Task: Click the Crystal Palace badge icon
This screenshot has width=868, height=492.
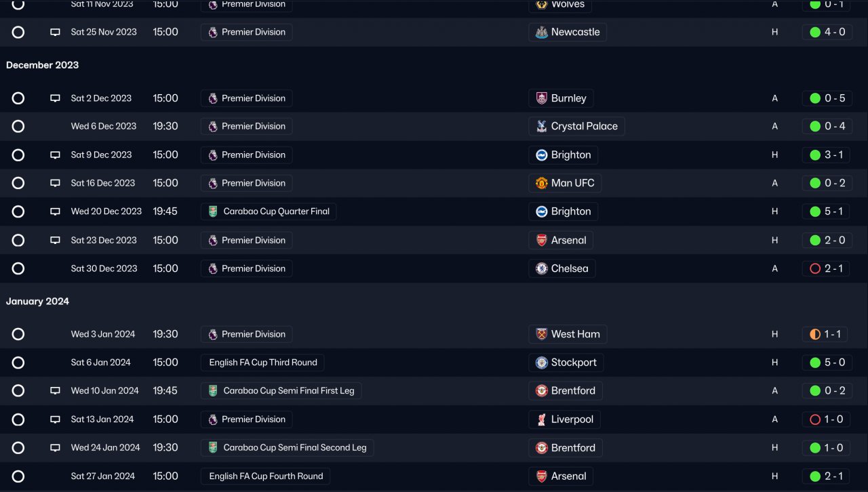Action: [x=541, y=126]
